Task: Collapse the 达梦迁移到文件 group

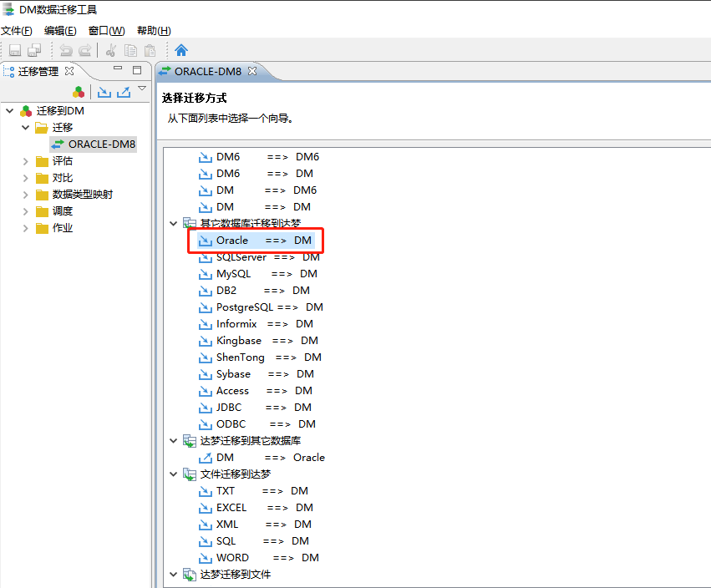Action: coord(173,575)
